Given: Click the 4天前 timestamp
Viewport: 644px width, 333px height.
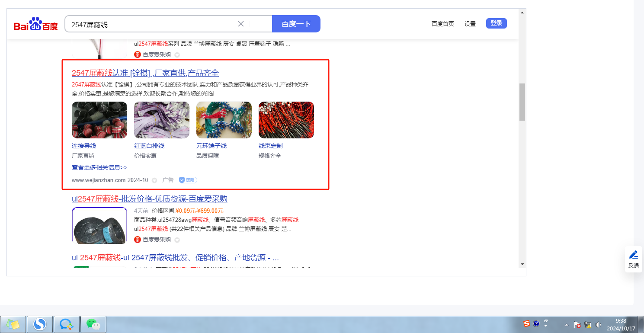Looking at the screenshot, I should pyautogui.click(x=141, y=211).
